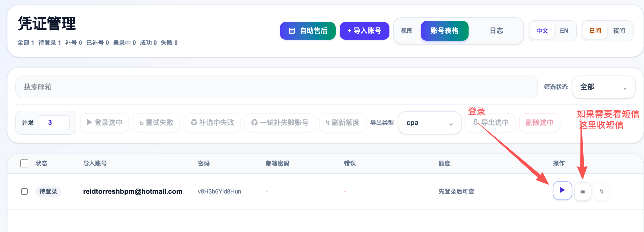Click 导出选中 export button
This screenshot has height=232, width=644.
pos(490,122)
